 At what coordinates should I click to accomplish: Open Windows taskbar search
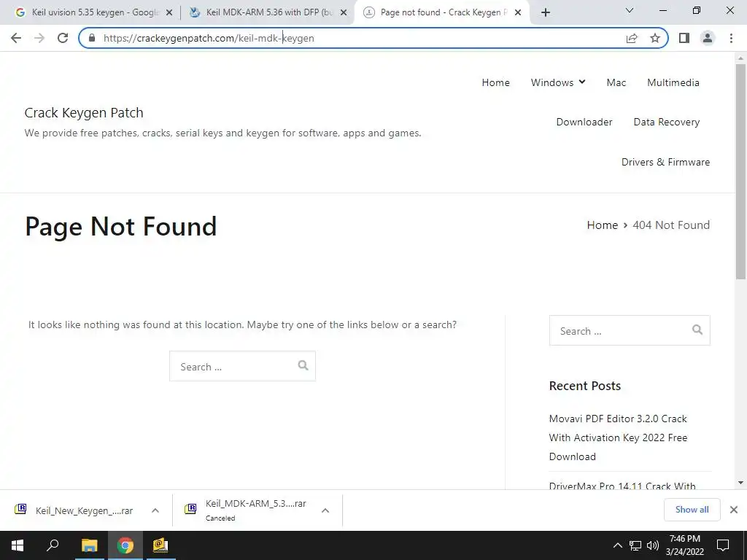click(x=53, y=545)
